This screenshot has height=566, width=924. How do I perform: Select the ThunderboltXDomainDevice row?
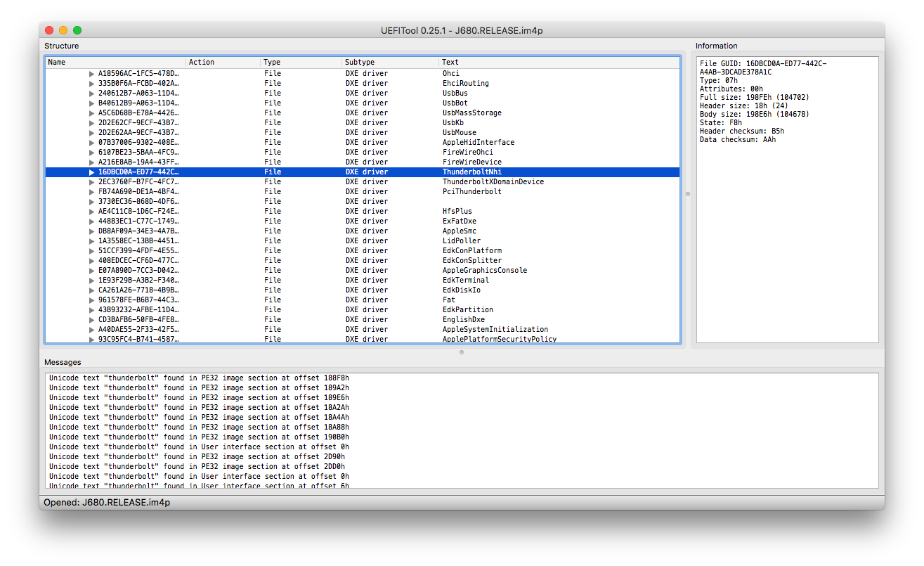363,182
